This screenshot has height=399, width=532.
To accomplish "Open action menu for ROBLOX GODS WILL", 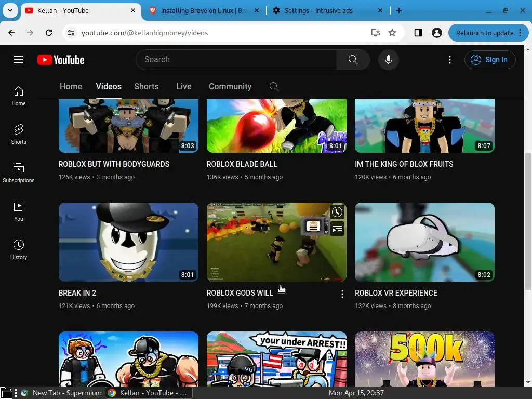I will coord(342,294).
